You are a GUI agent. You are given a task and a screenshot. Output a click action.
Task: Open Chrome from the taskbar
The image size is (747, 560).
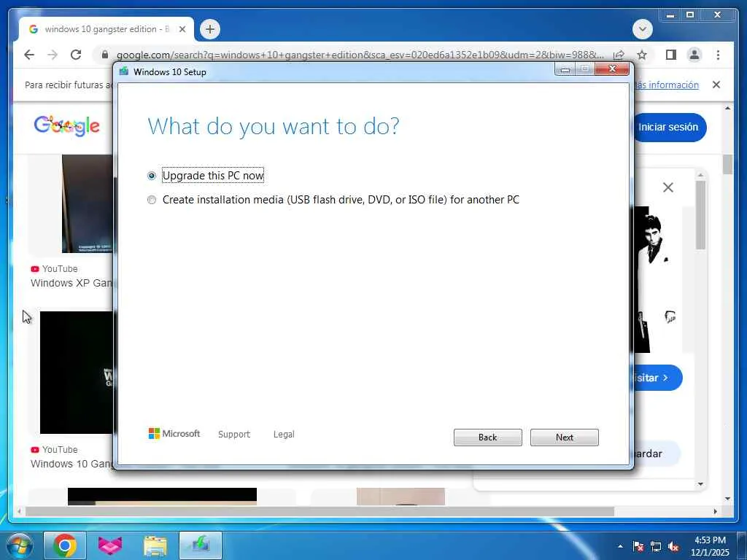point(65,545)
